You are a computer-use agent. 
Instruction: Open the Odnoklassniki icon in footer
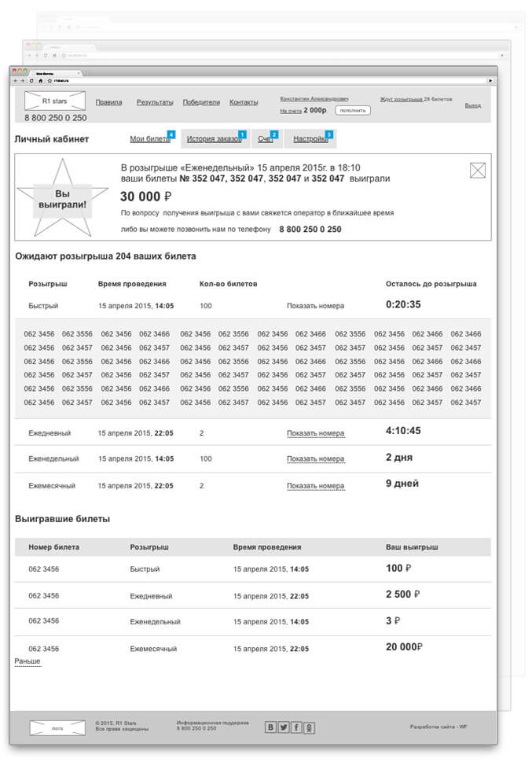point(309,727)
